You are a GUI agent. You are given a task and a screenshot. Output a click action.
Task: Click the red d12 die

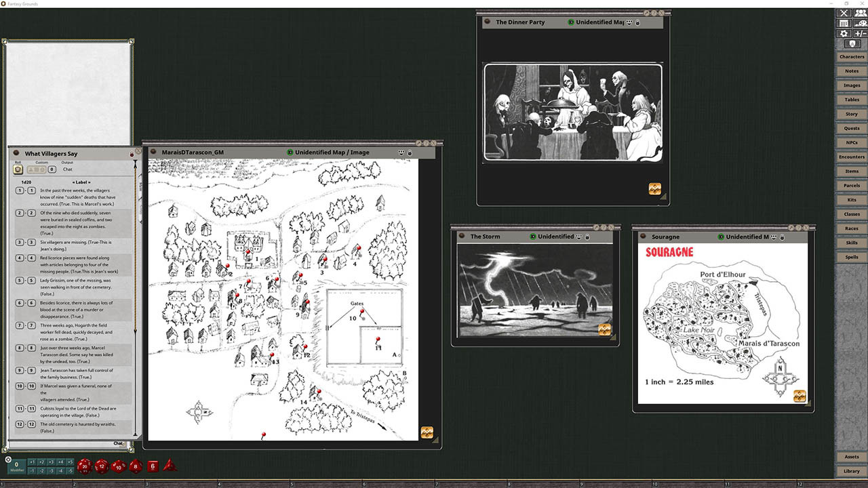[102, 466]
